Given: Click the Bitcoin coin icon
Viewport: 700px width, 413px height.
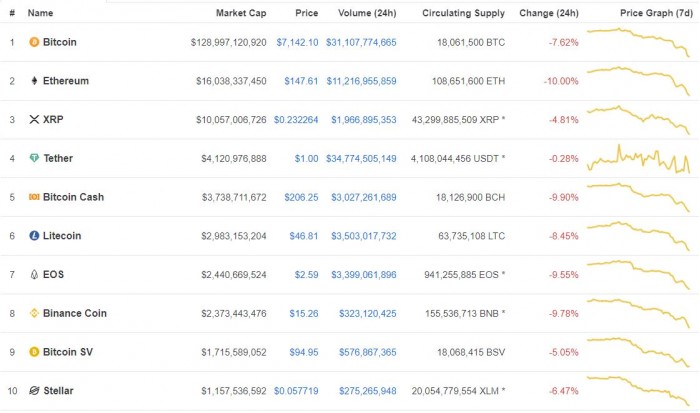Looking at the screenshot, I should pyautogui.click(x=34, y=42).
